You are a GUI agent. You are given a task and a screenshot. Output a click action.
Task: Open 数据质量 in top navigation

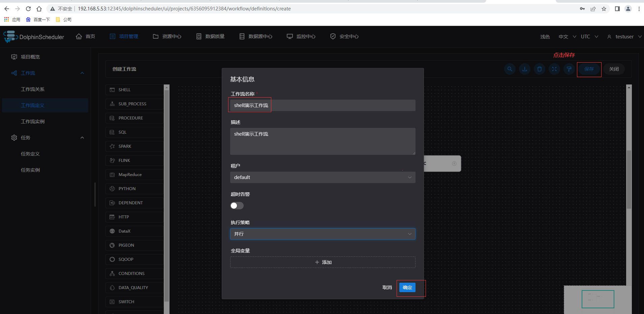(210, 36)
